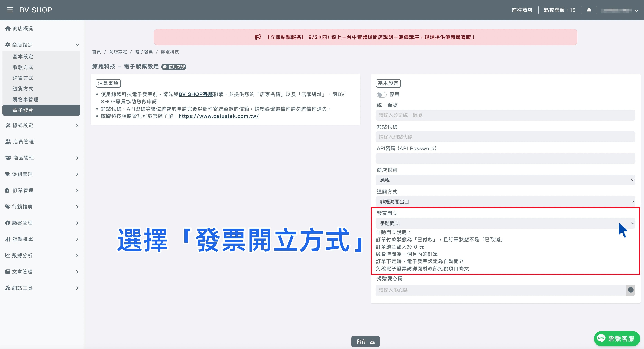644x349 pixels.
Task: Click the 商店設定 gear icon
Action: [8, 45]
